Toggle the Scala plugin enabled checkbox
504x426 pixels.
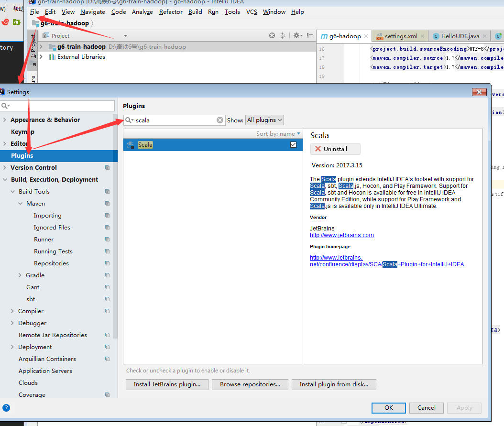pyautogui.click(x=293, y=144)
